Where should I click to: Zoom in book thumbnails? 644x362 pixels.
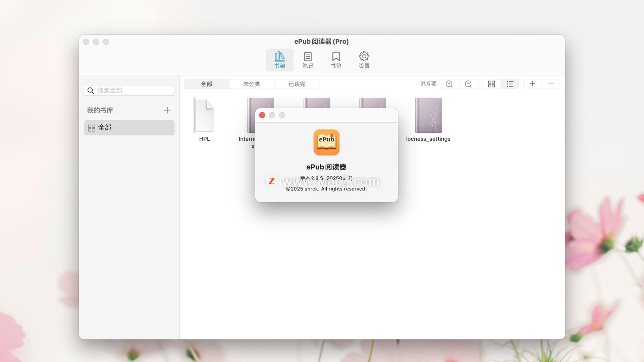click(x=449, y=84)
